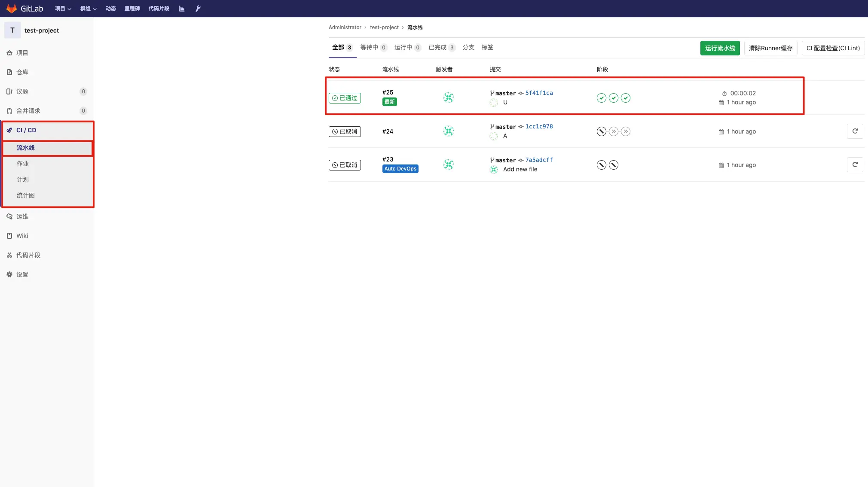Click first passed stage icon of pipeline #25
This screenshot has width=868, height=487.
click(601, 98)
